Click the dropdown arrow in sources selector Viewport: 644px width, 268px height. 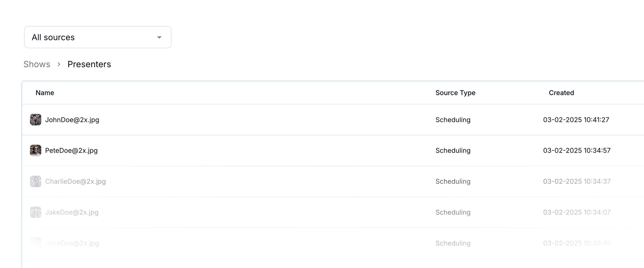[x=159, y=37]
